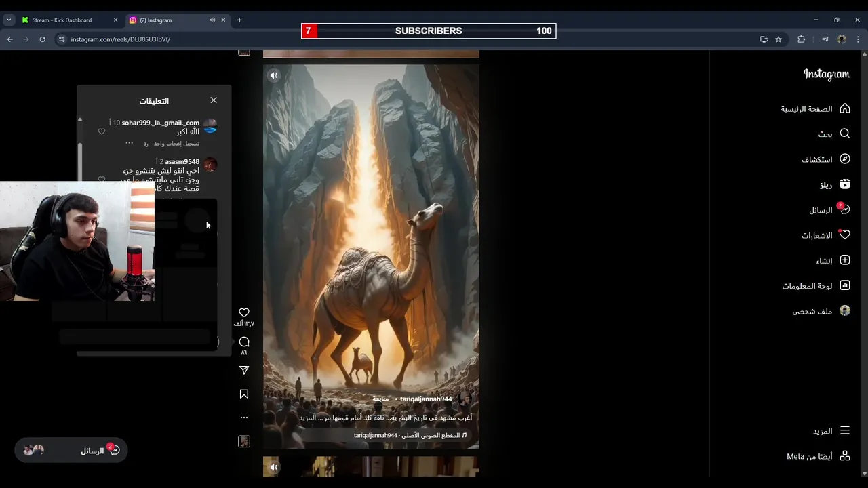Screen dimensions: 868x488
Task: Open tariqaljannah944 profile on the reel
Action: coord(426,399)
